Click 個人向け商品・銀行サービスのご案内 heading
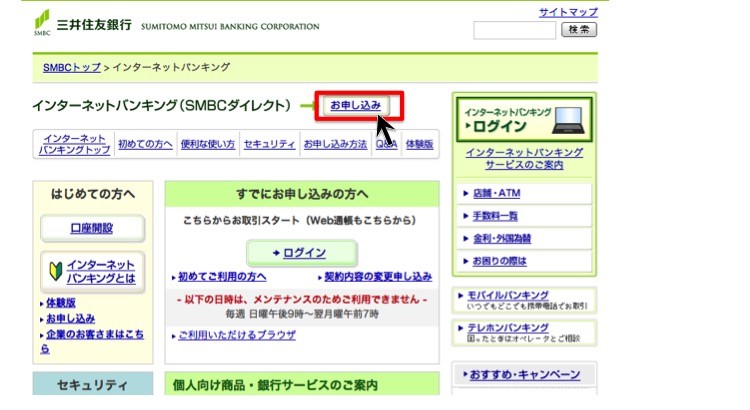Screen dimensions: 750x410 (x=275, y=385)
